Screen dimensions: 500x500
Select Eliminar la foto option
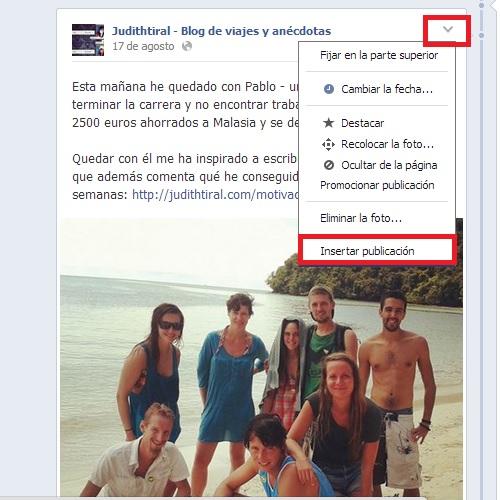(361, 218)
